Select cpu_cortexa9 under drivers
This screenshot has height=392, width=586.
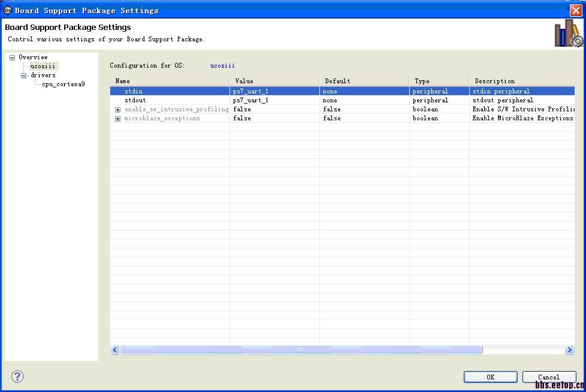63,84
